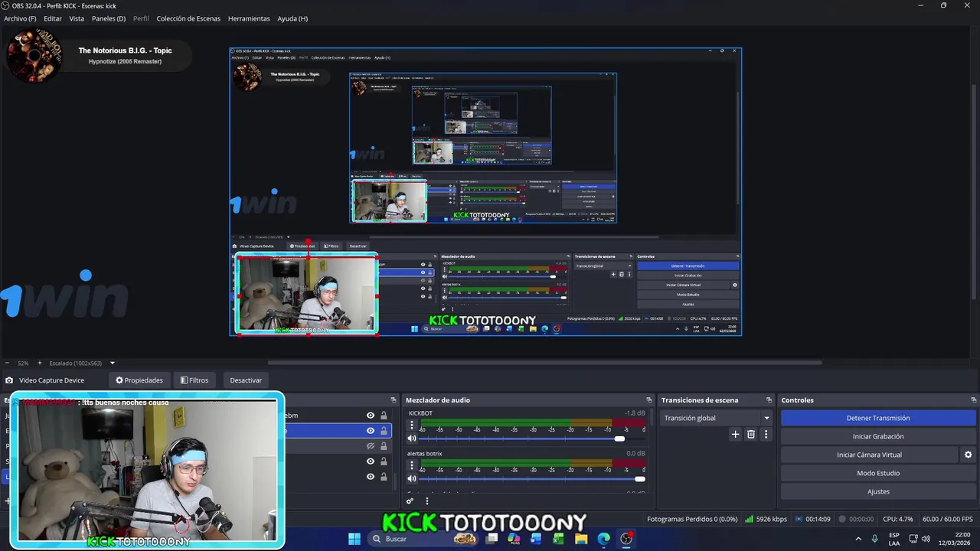Click Desactivar for the capture device
The image size is (980, 551).
click(x=246, y=380)
